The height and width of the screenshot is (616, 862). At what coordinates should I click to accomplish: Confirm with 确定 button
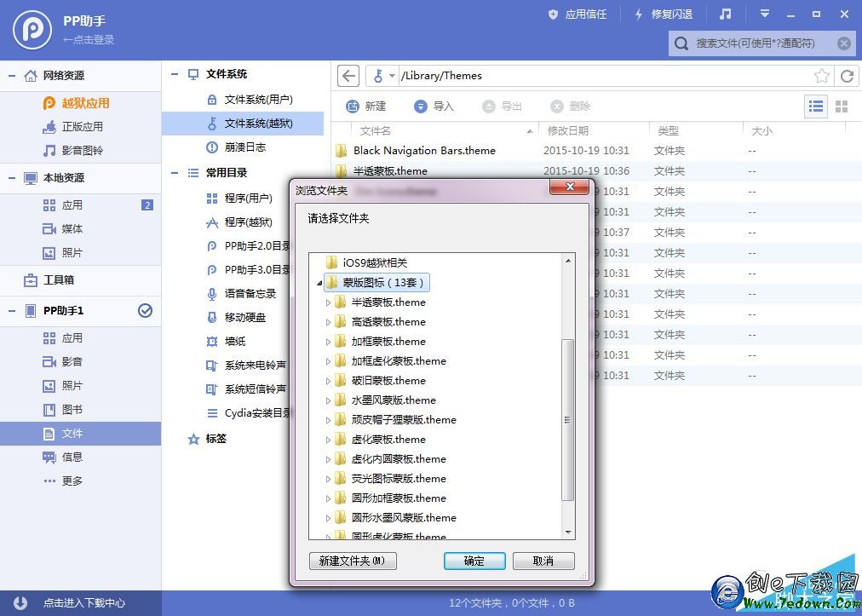pyautogui.click(x=474, y=561)
